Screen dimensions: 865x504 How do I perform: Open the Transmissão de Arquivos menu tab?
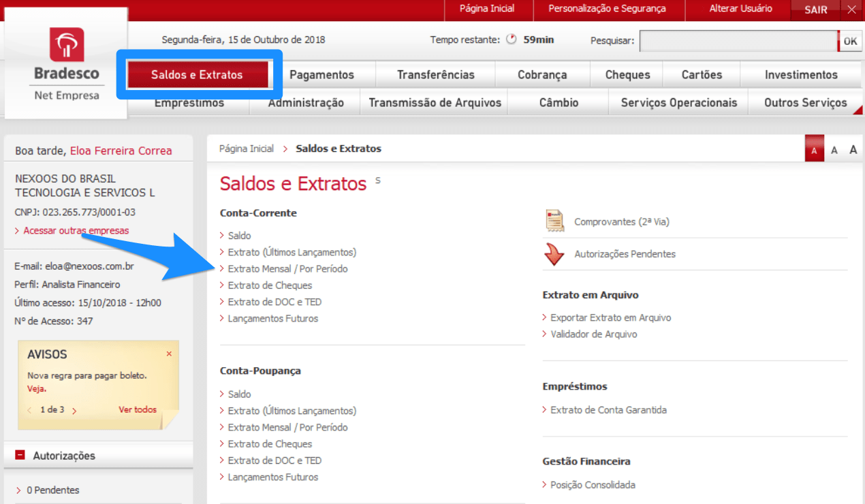coord(435,103)
